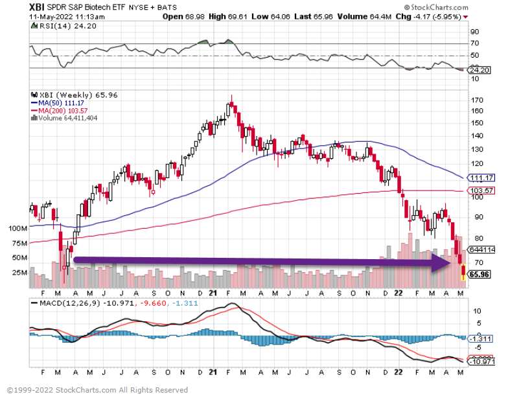The image size is (532, 401).
Task: Click the Open 68.98 quote value
Action: click(x=183, y=17)
